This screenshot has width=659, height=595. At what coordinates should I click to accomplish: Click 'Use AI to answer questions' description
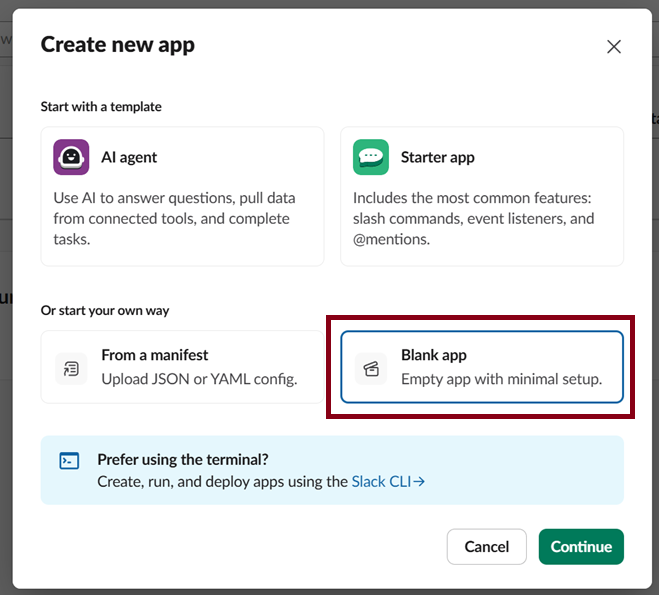(x=174, y=219)
